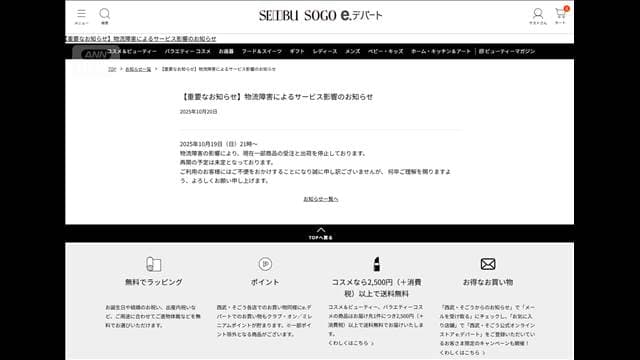Open the hamburger menu icon
The width and height of the screenshot is (640, 360).
coord(81,14)
